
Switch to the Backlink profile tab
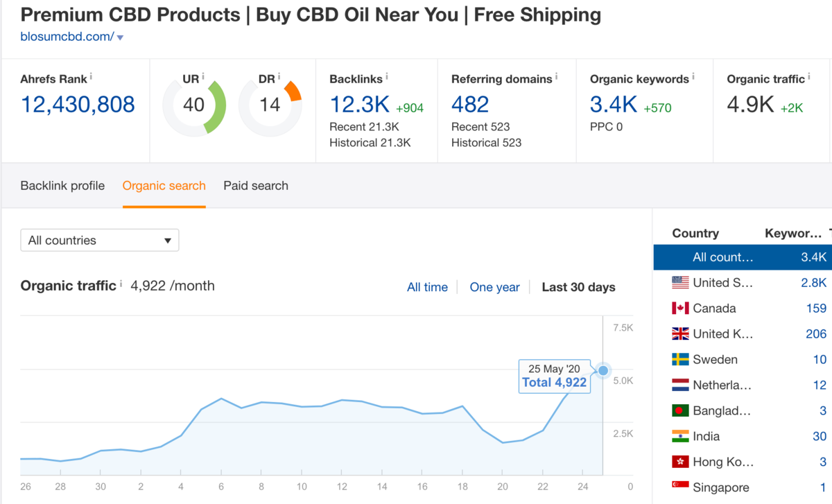coord(62,186)
